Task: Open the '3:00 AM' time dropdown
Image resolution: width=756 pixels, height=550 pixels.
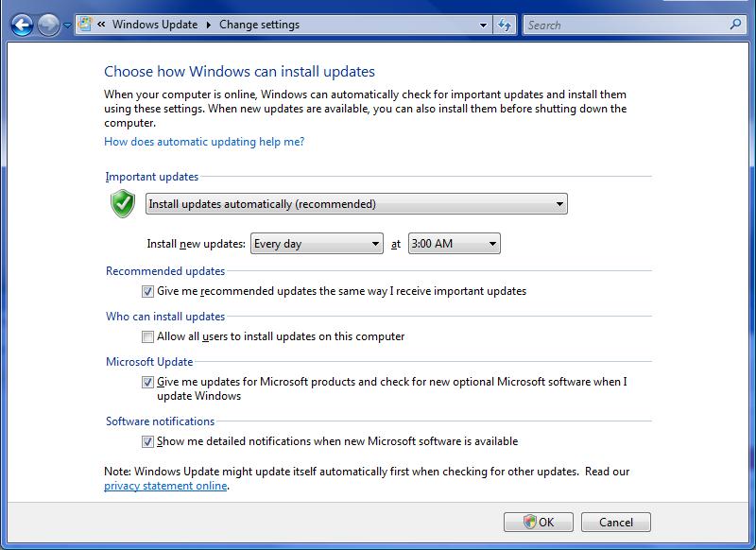Action: (455, 244)
